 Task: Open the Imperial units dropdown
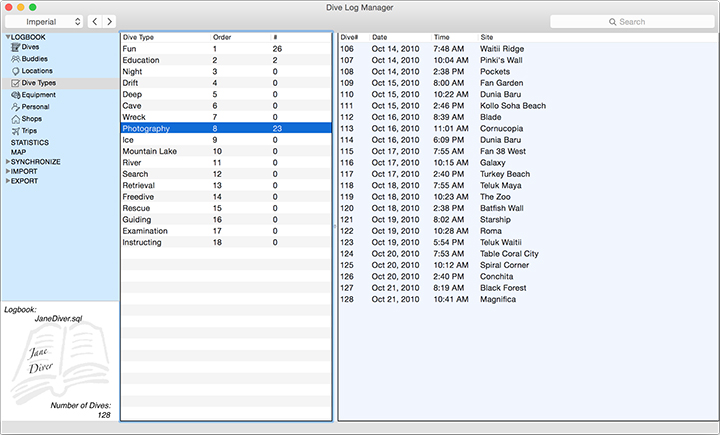44,21
